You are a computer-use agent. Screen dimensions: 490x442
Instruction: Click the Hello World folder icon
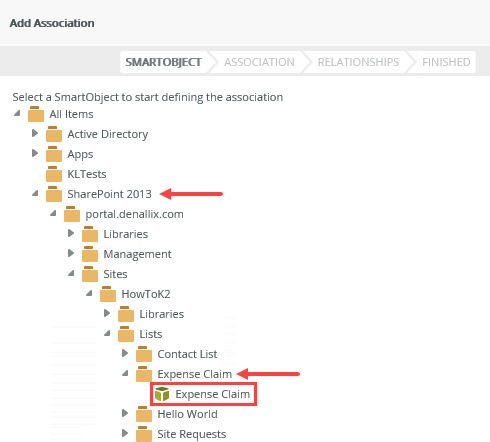(144, 414)
